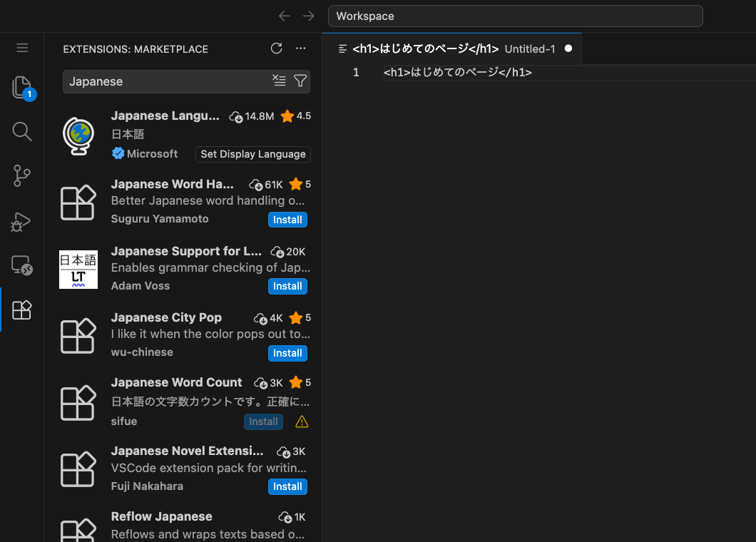This screenshot has height=542, width=756.
Task: Click warning triangle on Japanese Word Count
Action: (302, 422)
